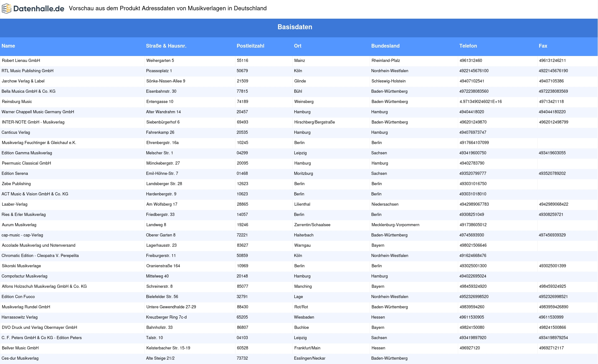Click the address Sönke-Nissen-Allee 9
Screen dimensions: 598x364
(166, 81)
